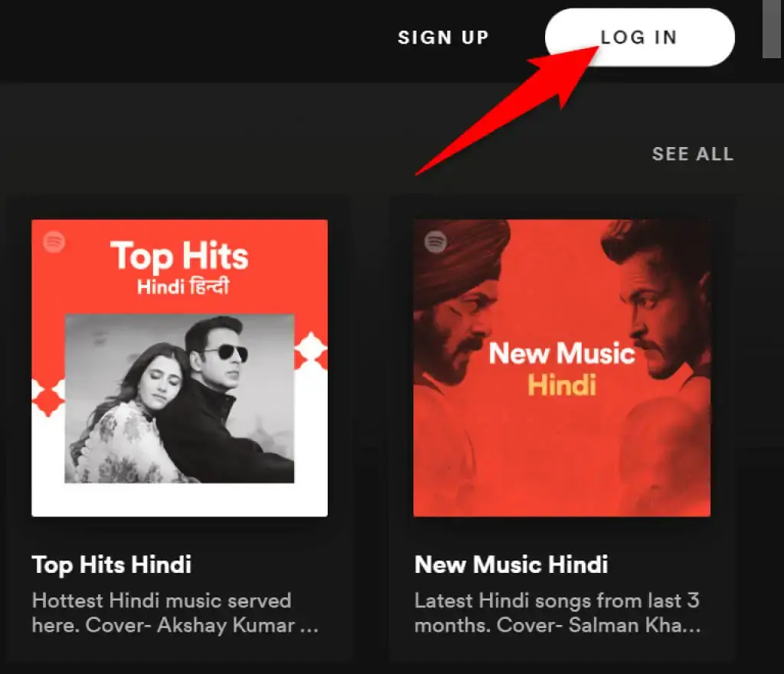Open SEE ALL for this playlist section
This screenshot has width=784, height=674.
pyautogui.click(x=692, y=154)
